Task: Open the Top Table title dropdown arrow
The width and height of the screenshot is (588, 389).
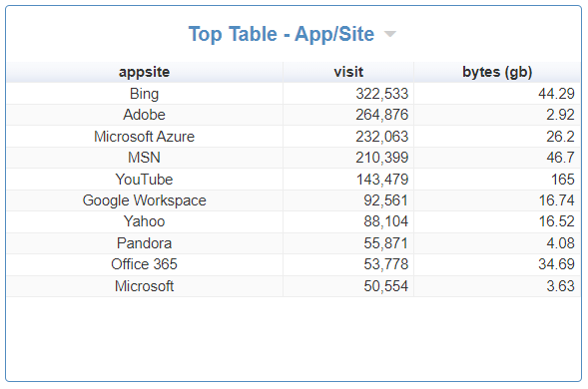Action: (x=390, y=34)
